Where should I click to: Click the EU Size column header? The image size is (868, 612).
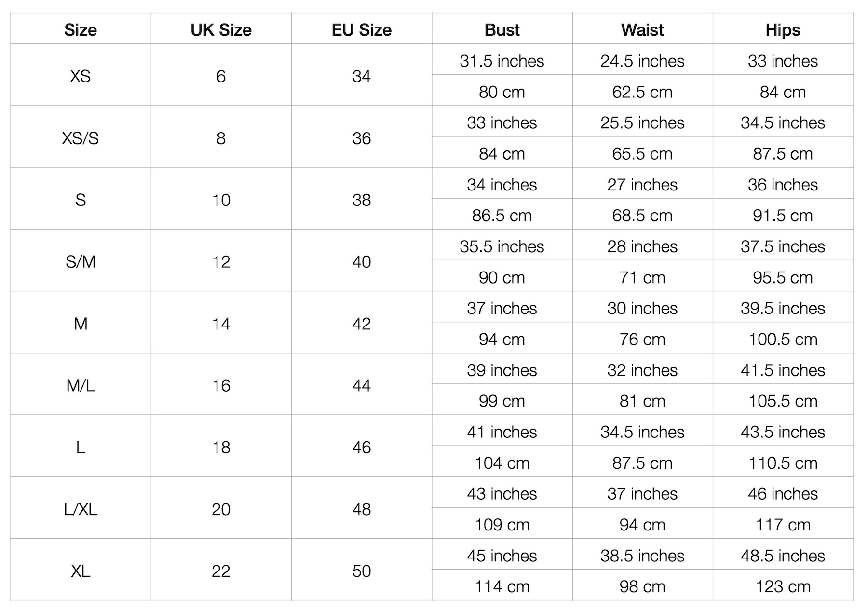click(361, 30)
